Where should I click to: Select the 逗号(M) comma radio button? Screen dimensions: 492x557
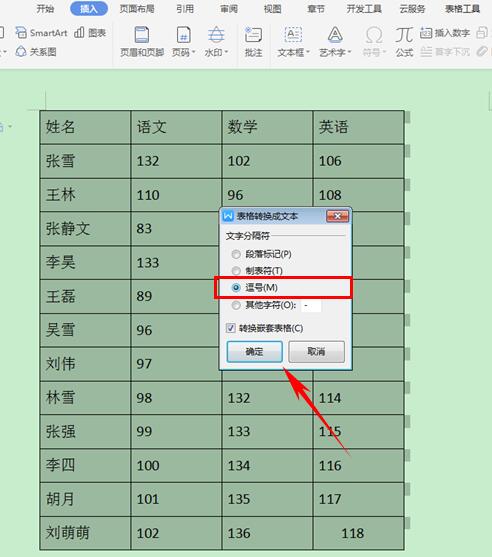[x=236, y=288]
